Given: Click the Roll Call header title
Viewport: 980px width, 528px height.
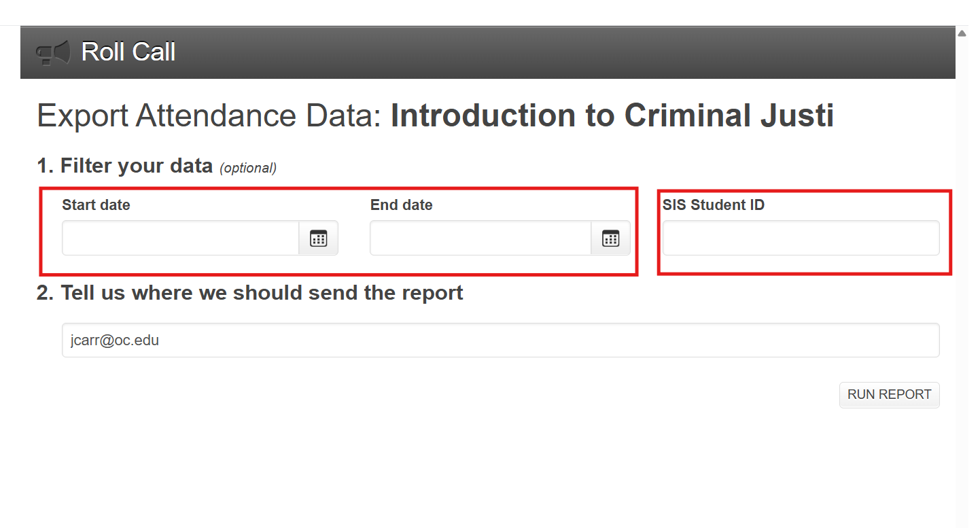Looking at the screenshot, I should (128, 52).
